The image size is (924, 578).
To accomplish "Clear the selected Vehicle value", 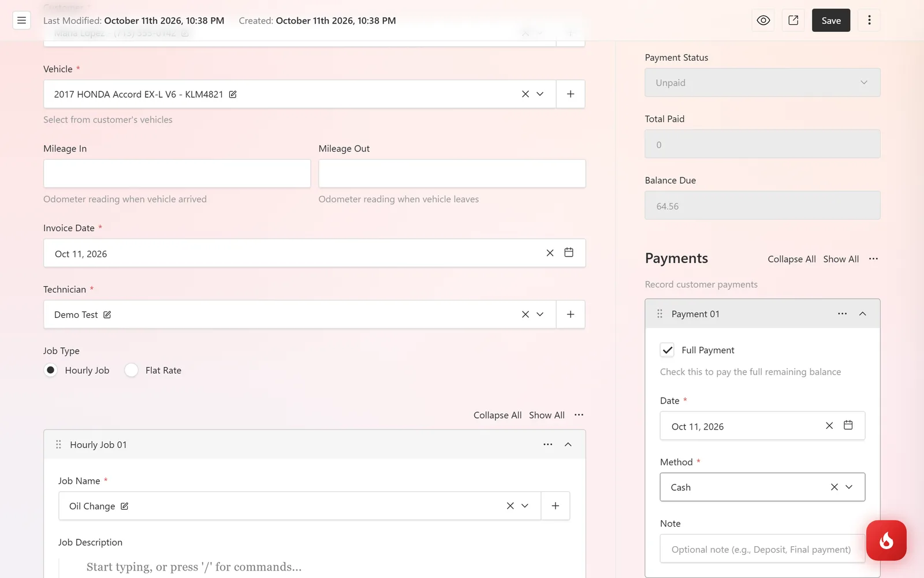I will click(x=526, y=94).
